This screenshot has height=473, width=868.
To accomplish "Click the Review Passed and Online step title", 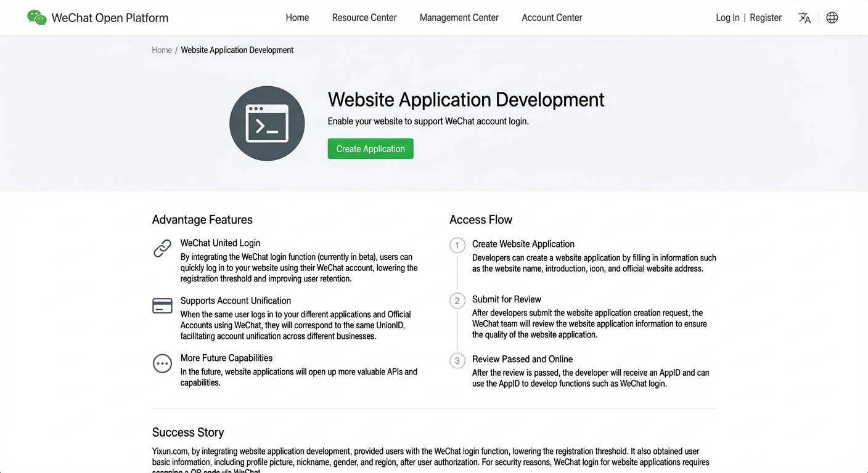I will coord(523,359).
